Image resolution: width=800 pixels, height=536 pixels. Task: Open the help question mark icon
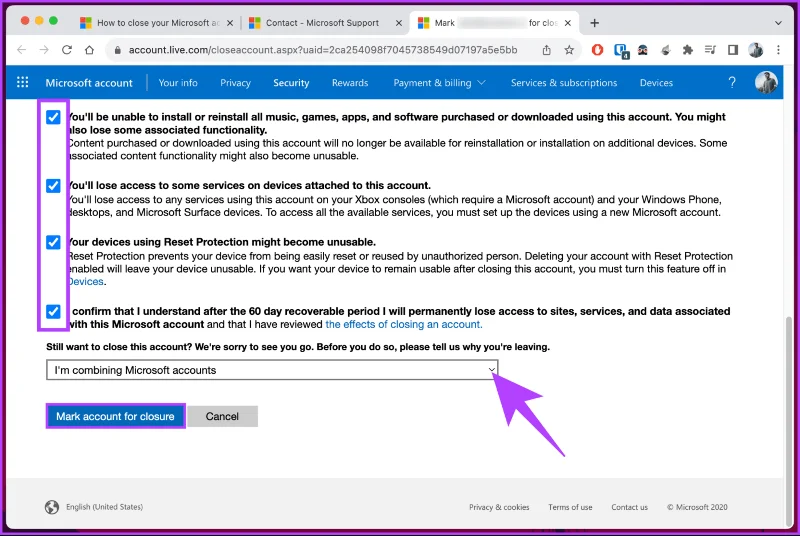732,83
